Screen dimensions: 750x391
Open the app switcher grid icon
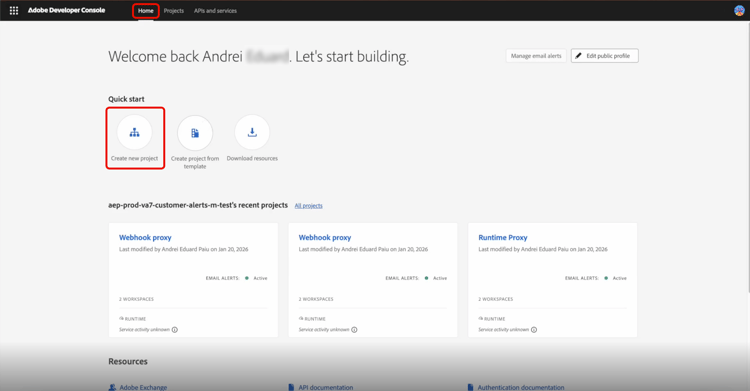(x=14, y=10)
